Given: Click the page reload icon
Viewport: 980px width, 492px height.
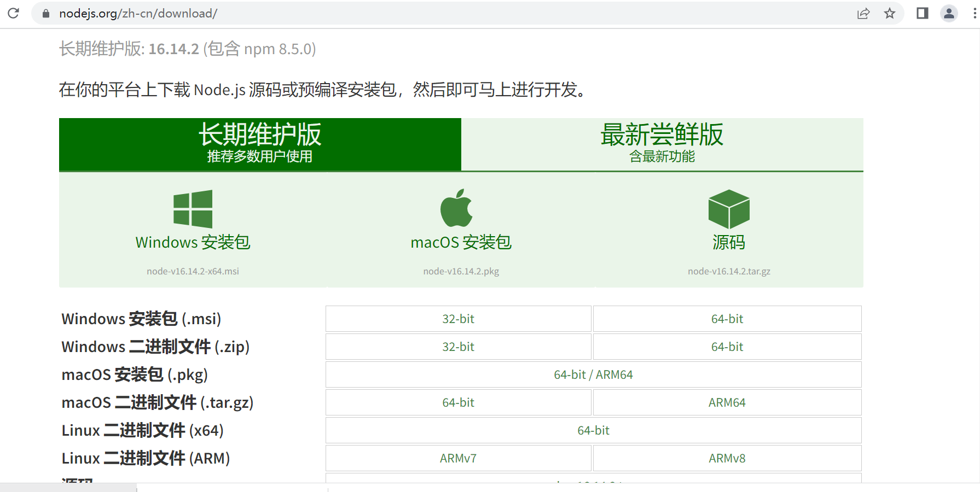Looking at the screenshot, I should [13, 13].
